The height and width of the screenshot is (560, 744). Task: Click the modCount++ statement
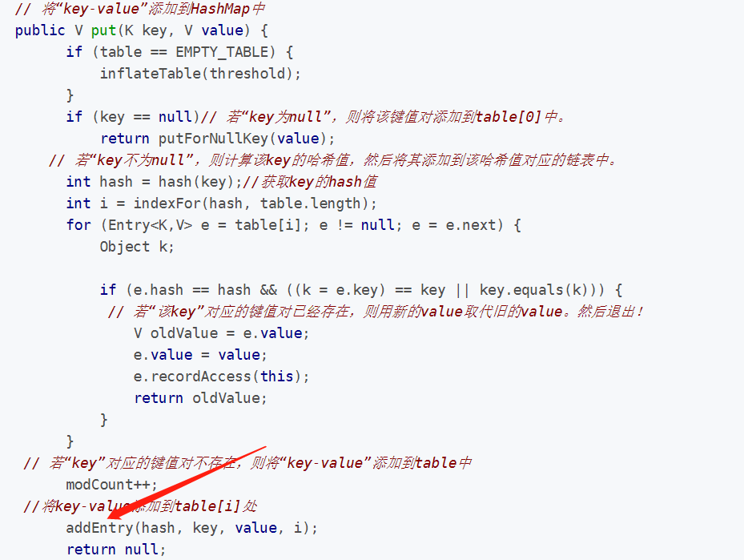[111, 485]
